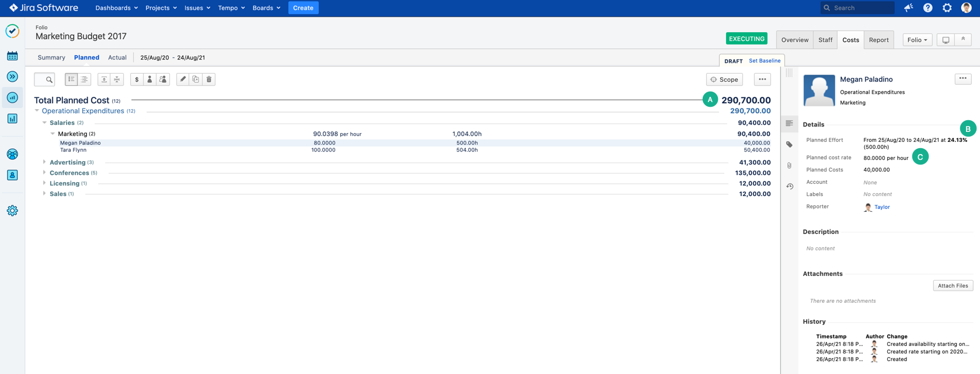
Task: Click the delete (trash) toolbar icon
Action: (x=209, y=79)
